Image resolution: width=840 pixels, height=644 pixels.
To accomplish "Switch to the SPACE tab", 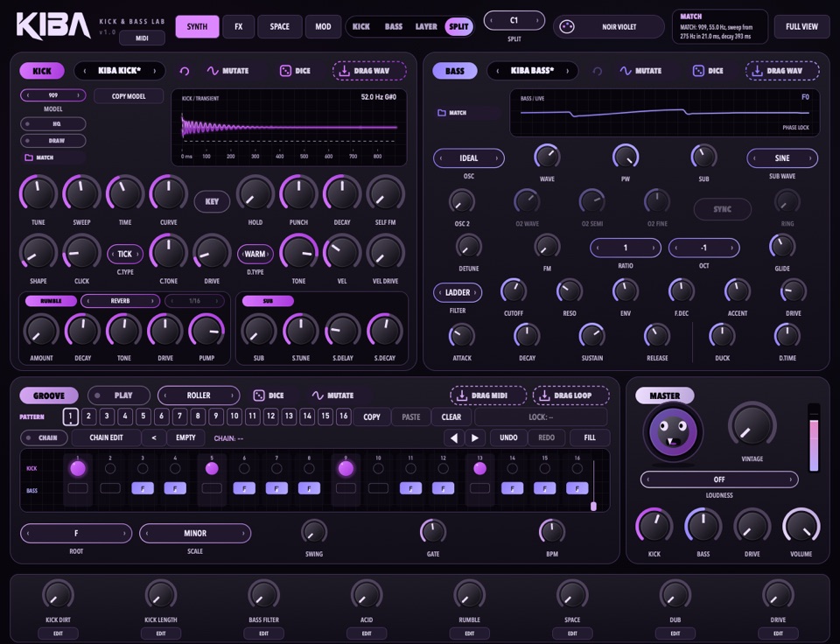I will coord(279,27).
